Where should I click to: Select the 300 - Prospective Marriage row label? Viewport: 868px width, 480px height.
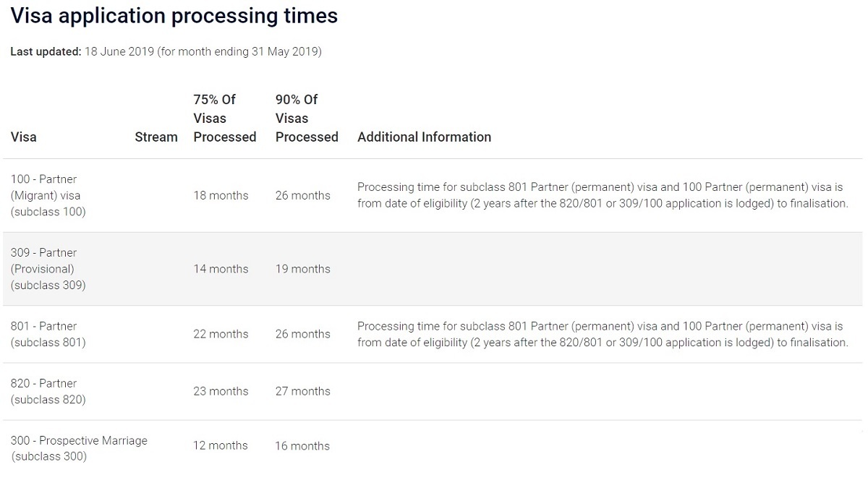click(79, 448)
